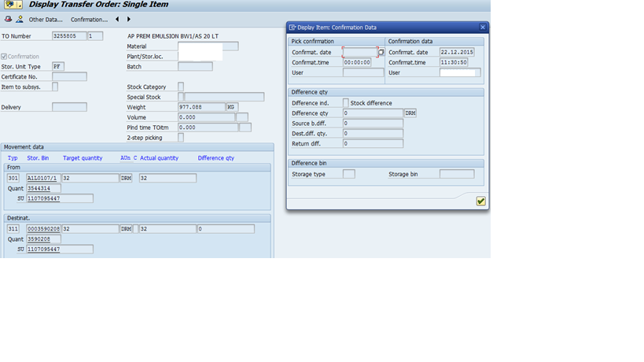Click the Pick confirmation date input field

click(359, 52)
